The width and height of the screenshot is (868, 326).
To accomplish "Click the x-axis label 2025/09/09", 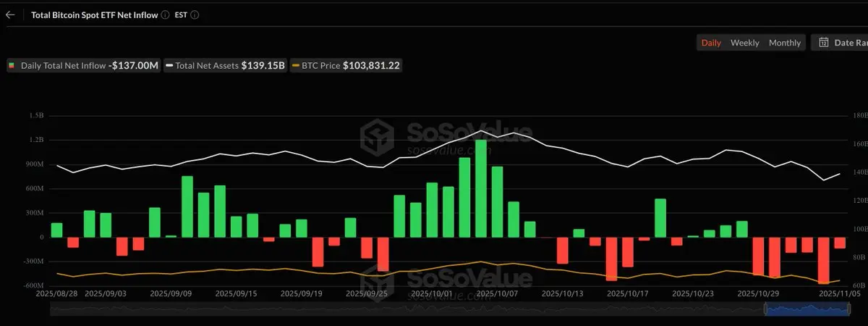I will click(171, 294).
